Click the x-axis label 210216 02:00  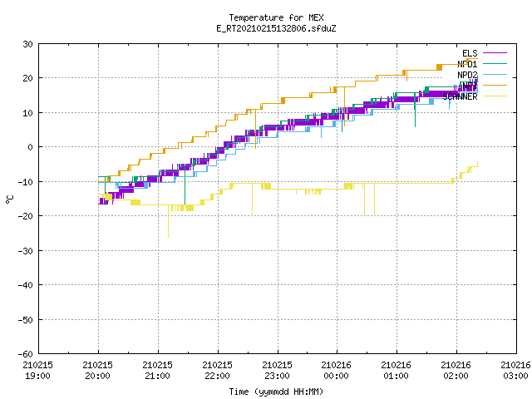coord(456,371)
